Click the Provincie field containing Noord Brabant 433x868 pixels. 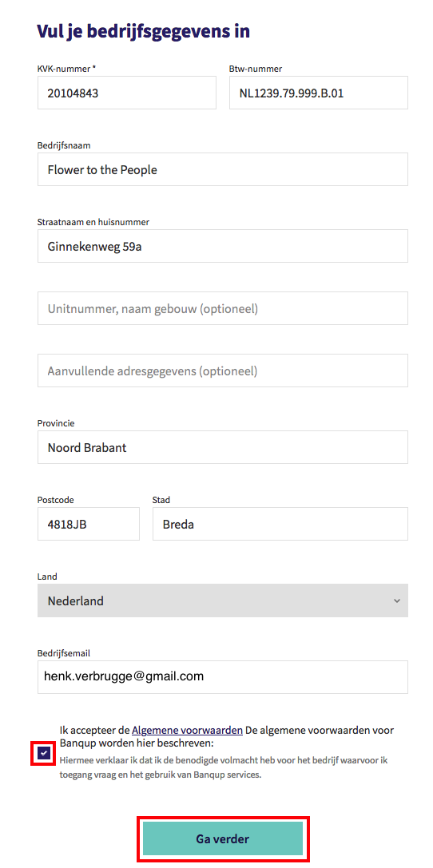(223, 447)
